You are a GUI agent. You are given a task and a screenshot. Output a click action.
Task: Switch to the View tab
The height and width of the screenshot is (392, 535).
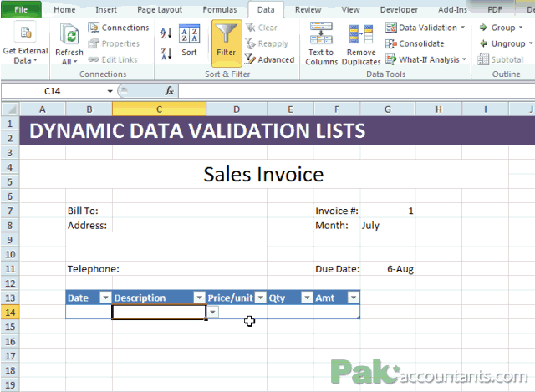point(351,9)
